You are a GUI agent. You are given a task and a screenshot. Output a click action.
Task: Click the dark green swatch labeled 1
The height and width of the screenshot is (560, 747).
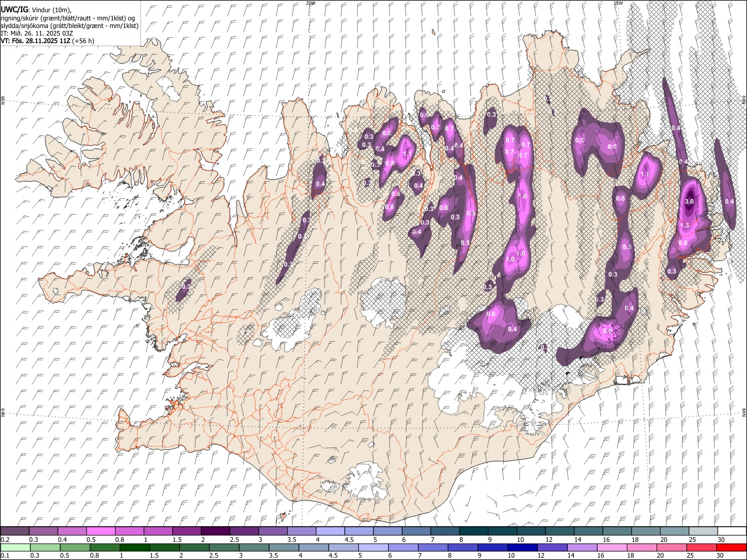[134, 547]
